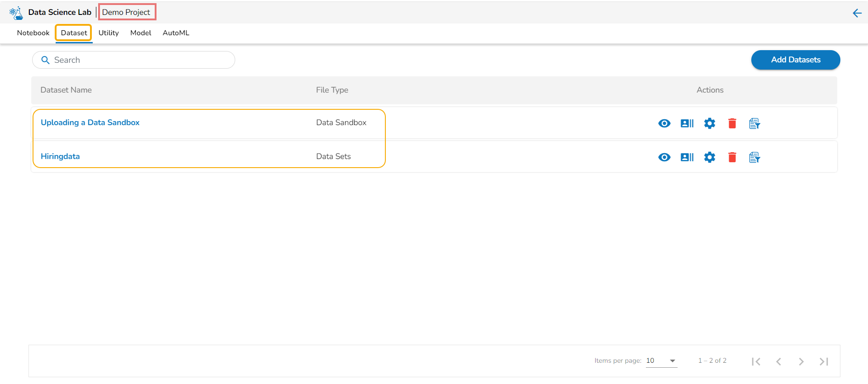Jump to the last page of datasets
The height and width of the screenshot is (384, 868).
click(x=824, y=361)
